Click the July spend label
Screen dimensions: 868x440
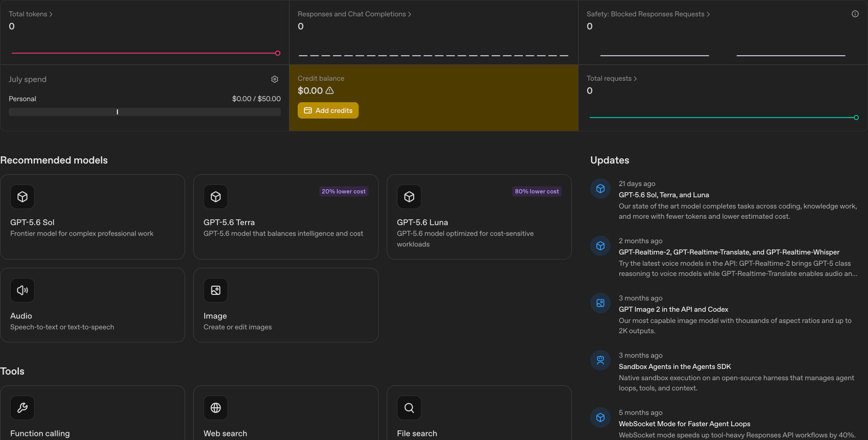click(28, 79)
